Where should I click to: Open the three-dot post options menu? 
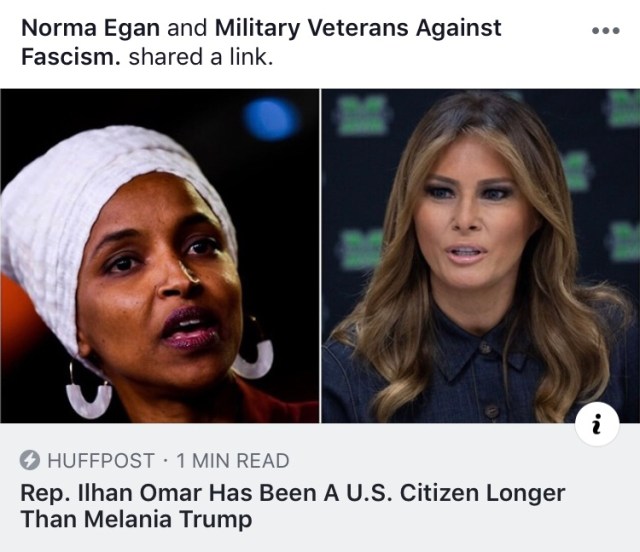pos(606,31)
